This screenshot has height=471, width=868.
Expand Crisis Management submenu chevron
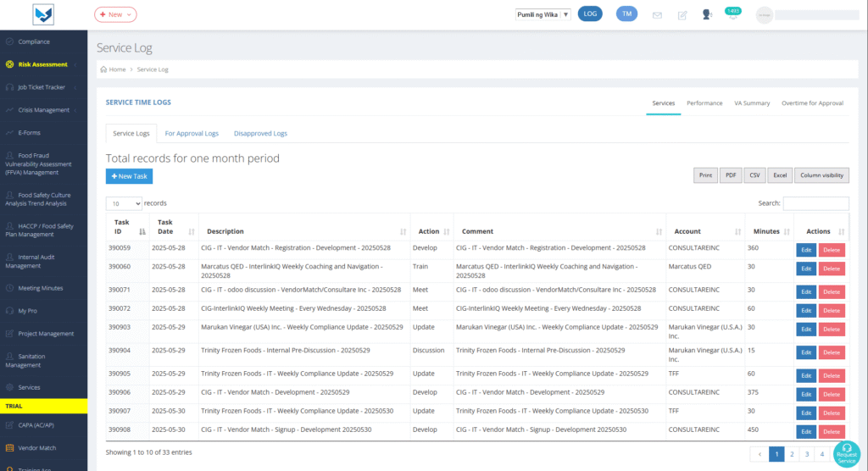click(x=75, y=110)
